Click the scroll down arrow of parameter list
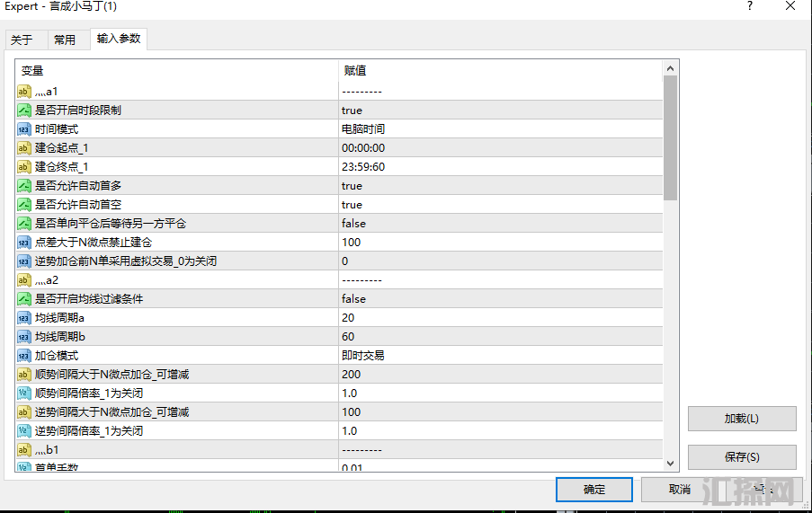This screenshot has width=812, height=513. (x=670, y=464)
